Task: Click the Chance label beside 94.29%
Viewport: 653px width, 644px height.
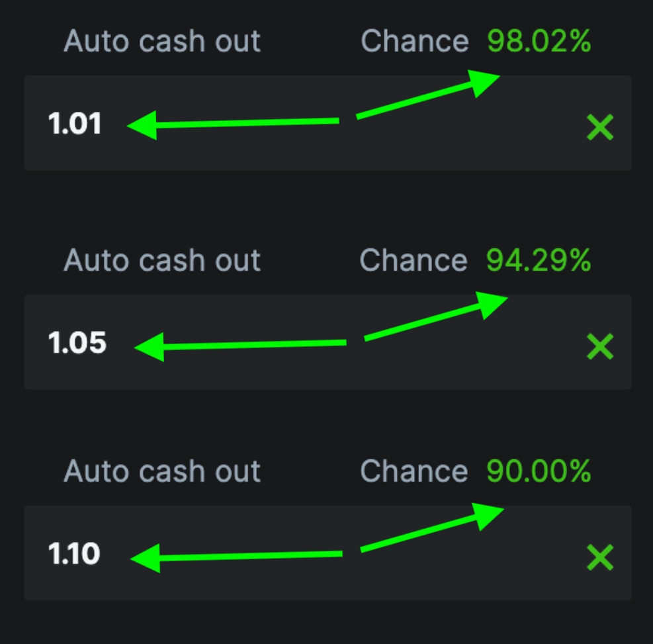Action: point(414,261)
